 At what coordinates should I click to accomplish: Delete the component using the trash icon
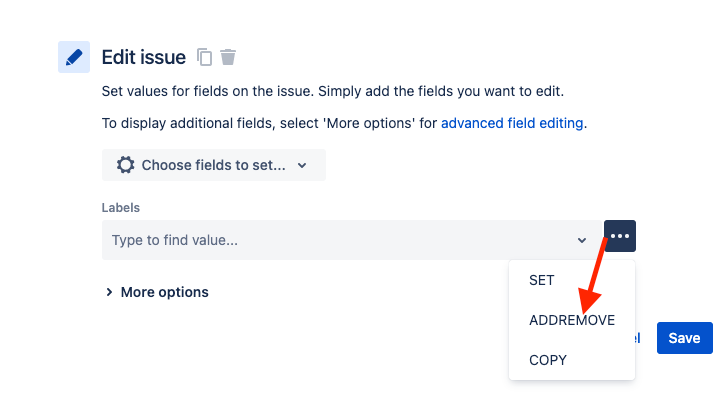(x=227, y=57)
